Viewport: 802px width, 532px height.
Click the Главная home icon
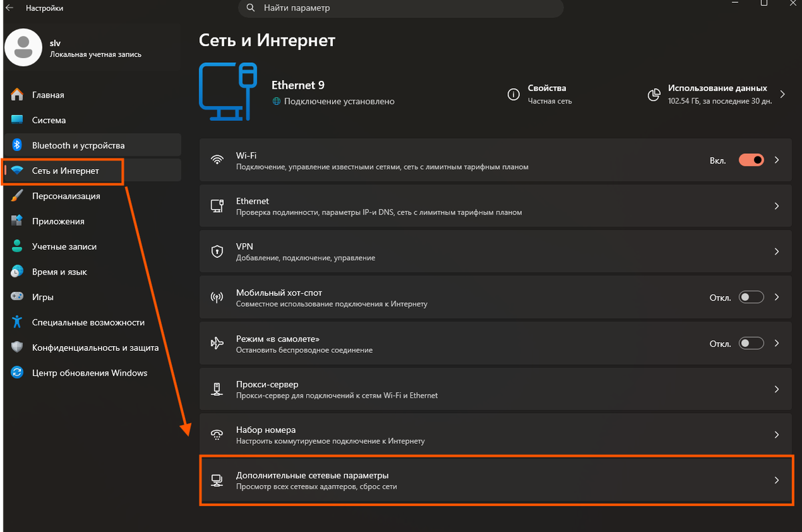point(17,95)
